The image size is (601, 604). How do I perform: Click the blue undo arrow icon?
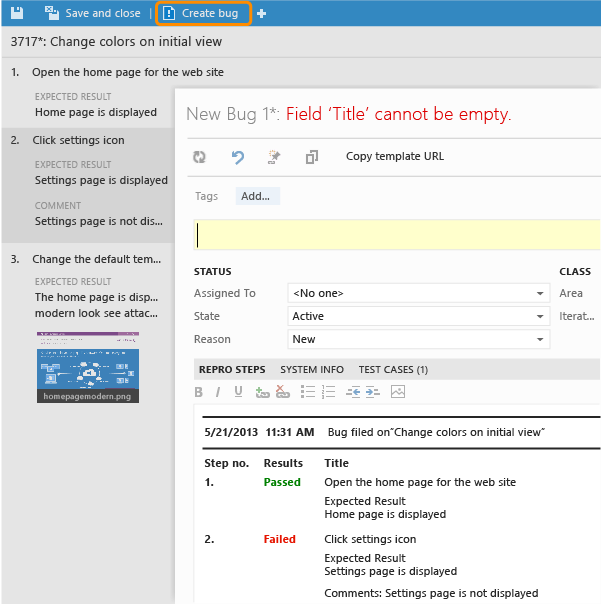coord(237,157)
